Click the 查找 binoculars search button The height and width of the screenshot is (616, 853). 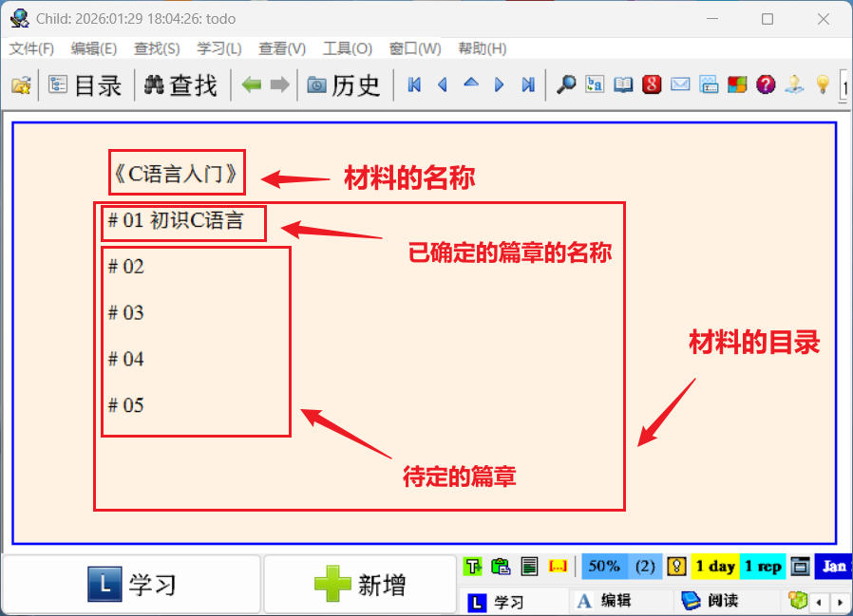pos(181,85)
